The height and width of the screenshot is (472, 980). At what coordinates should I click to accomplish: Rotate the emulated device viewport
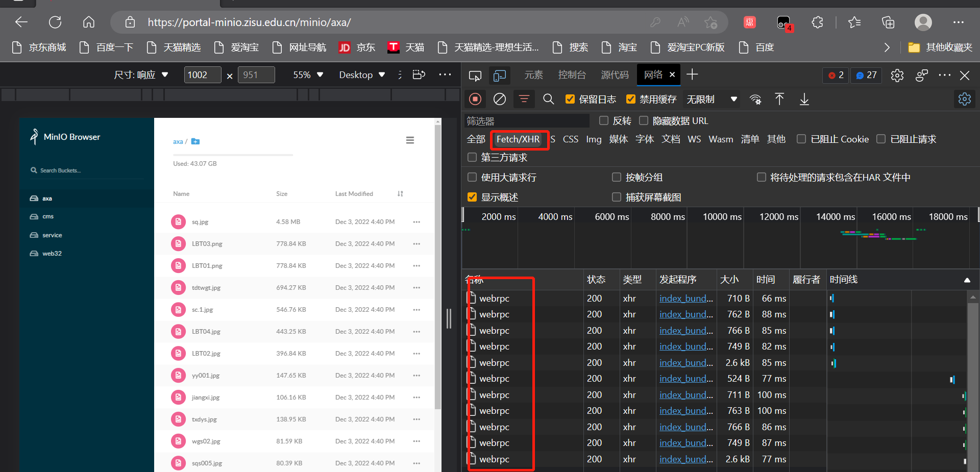[x=419, y=74]
